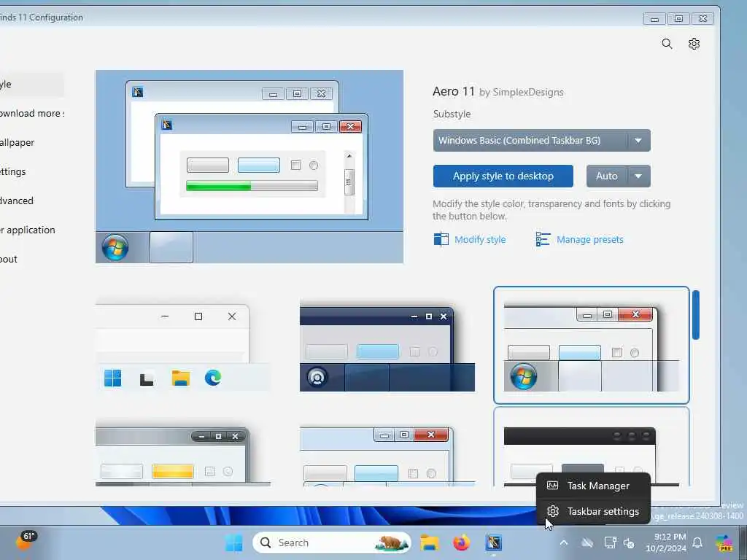This screenshot has height=560, width=747.
Task: Open the Manage presets link
Action: 589,239
